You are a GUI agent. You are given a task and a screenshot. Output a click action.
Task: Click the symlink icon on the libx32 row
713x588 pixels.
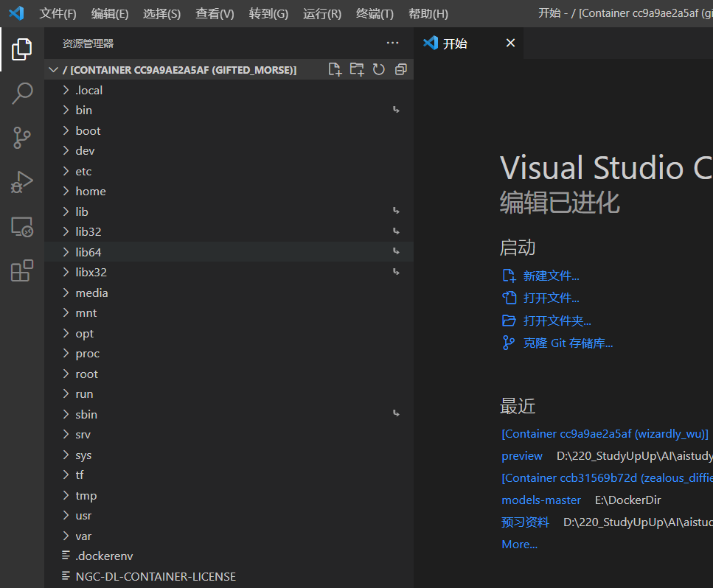[x=396, y=272]
